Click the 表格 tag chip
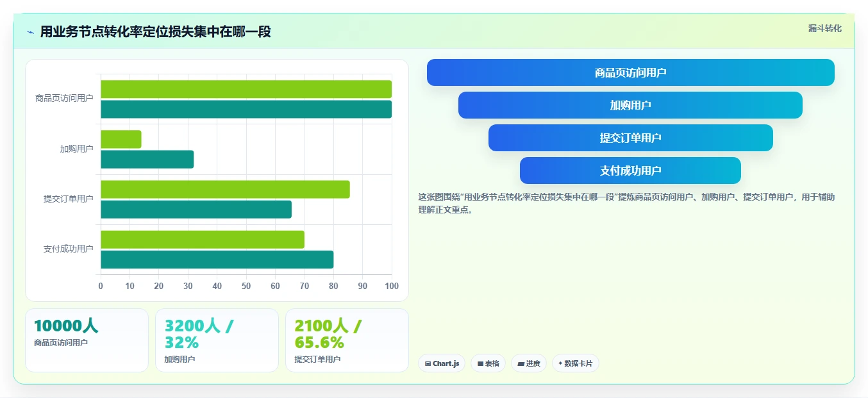868x398 pixels. (488, 363)
